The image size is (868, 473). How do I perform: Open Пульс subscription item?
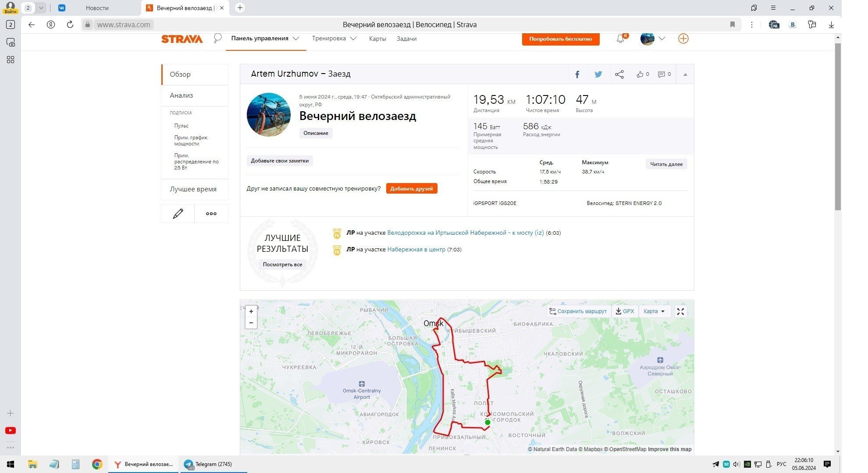click(x=181, y=126)
